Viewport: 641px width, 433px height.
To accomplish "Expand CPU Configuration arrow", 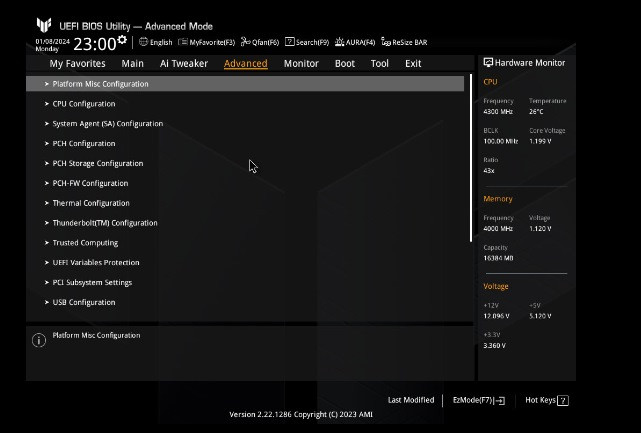I will click(x=47, y=104).
